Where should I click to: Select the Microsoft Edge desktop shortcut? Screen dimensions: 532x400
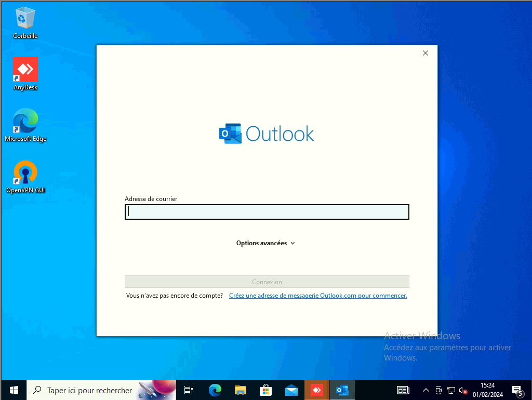[x=25, y=125]
